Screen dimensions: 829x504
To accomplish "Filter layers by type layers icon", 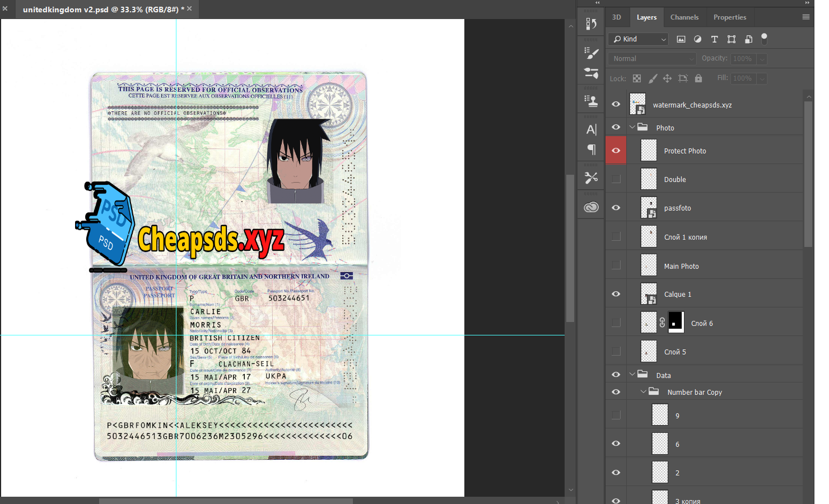I will point(714,39).
